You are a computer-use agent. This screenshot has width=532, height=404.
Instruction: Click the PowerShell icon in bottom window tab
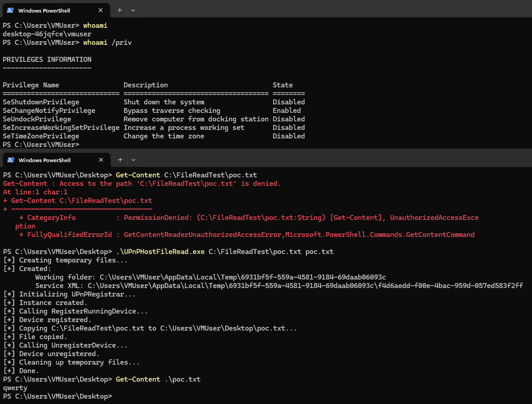(x=10, y=160)
